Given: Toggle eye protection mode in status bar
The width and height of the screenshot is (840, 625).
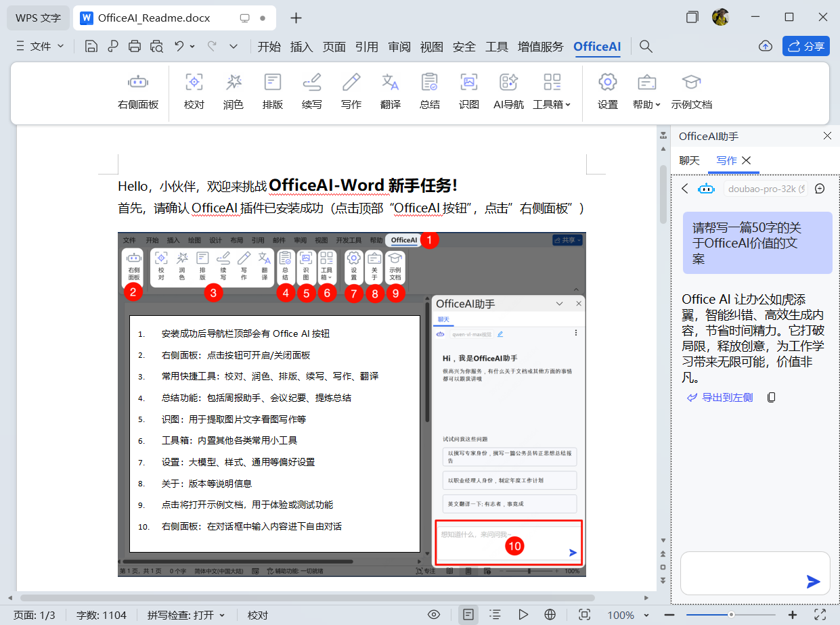Looking at the screenshot, I should pyautogui.click(x=434, y=615).
